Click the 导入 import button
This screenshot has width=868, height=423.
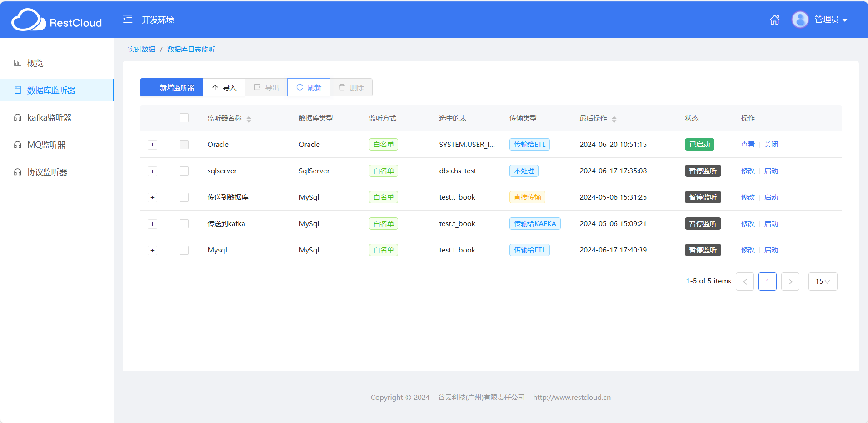tap(224, 87)
